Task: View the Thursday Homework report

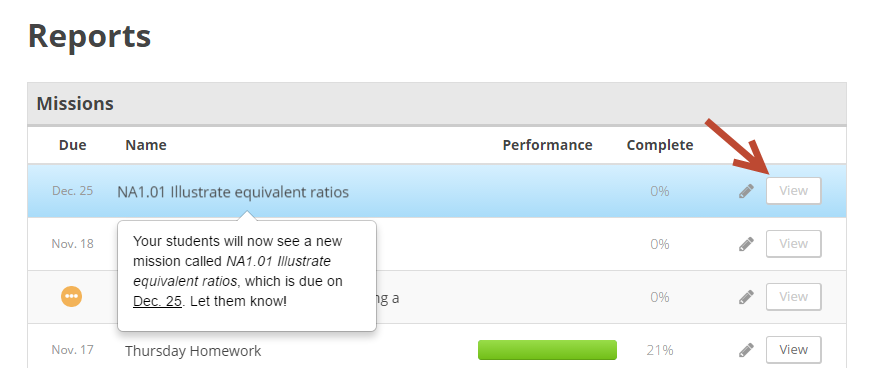Action: coord(793,350)
